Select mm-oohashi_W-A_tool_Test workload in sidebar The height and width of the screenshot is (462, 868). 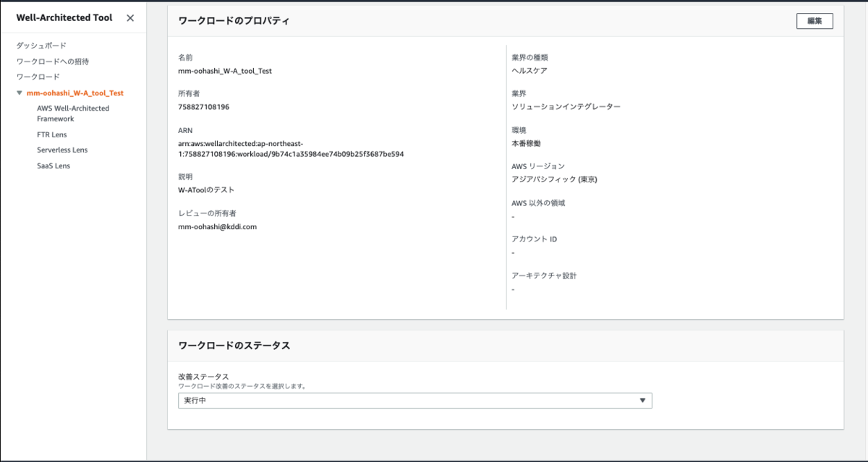pyautogui.click(x=75, y=93)
